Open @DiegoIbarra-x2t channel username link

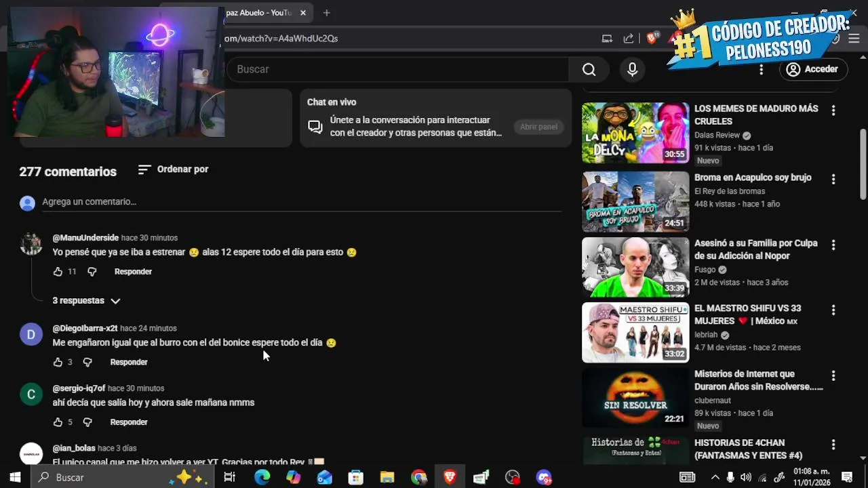pos(85,328)
